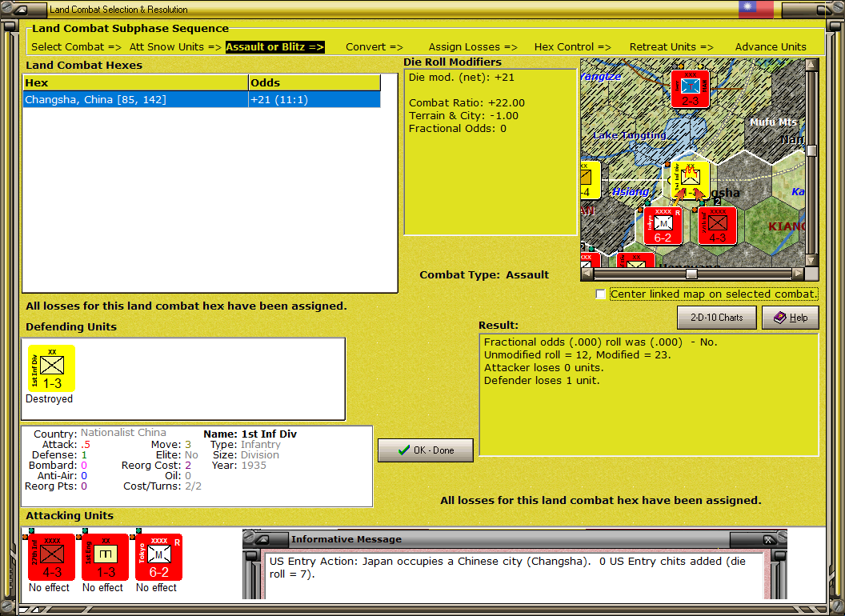
Task: Go to the Retreat Units subphase step
Action: tap(671, 47)
